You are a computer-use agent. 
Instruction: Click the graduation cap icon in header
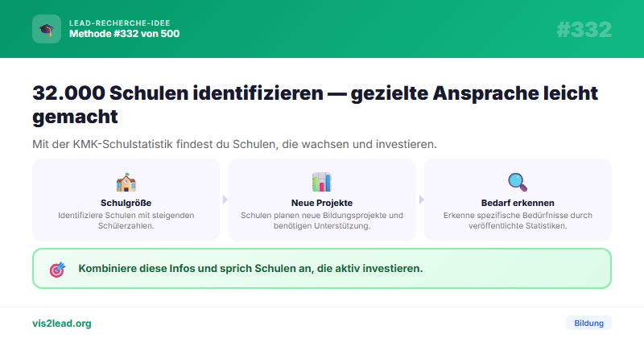pyautogui.click(x=47, y=29)
